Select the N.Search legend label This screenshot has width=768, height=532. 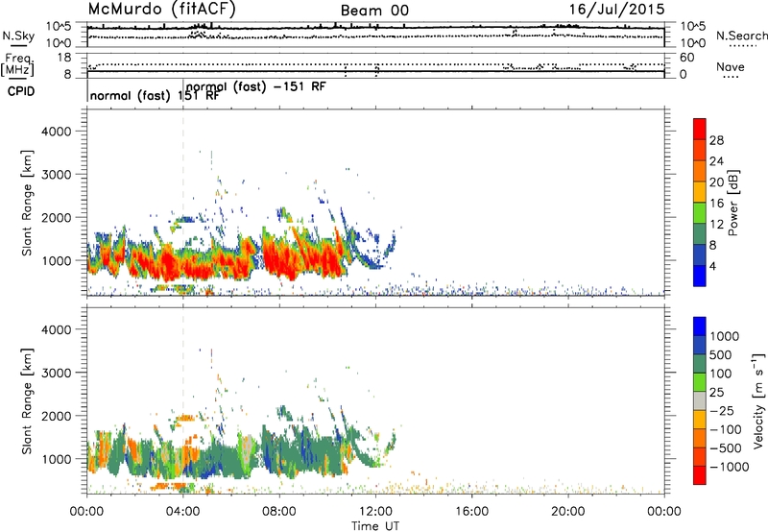point(742,36)
